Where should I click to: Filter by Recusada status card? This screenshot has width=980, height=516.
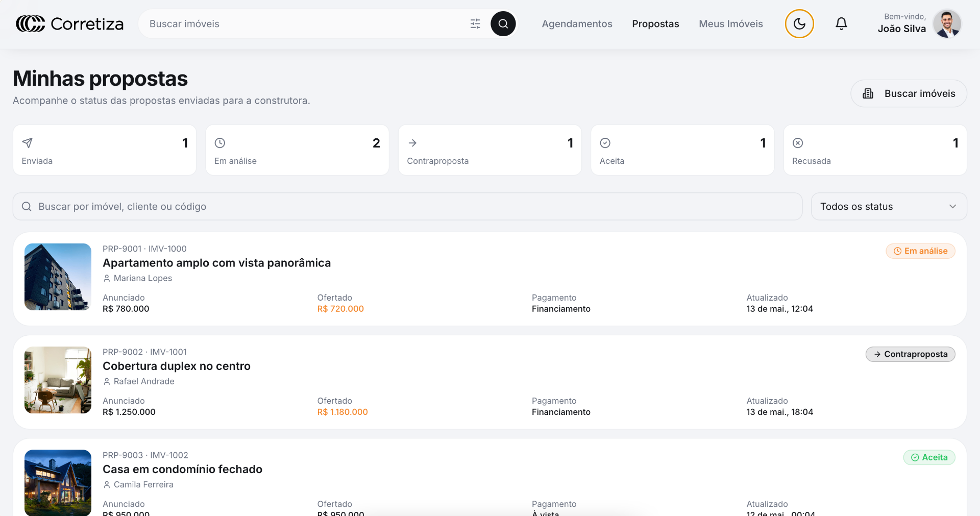coord(875,150)
